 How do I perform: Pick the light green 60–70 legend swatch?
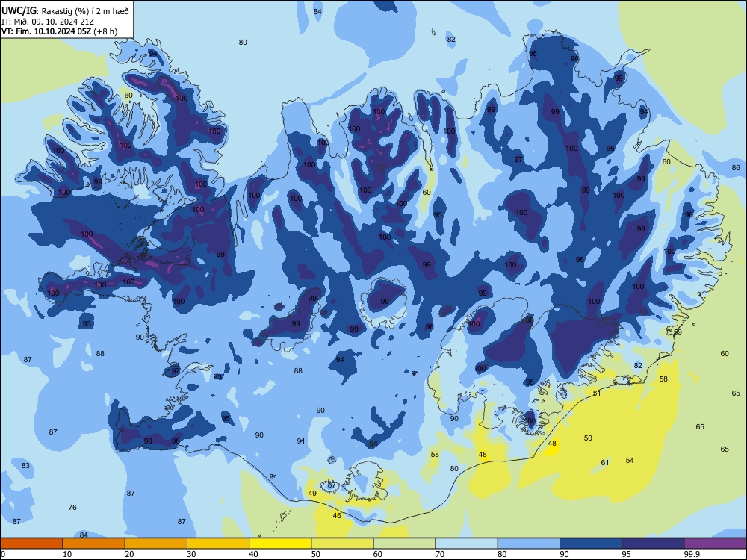tap(404, 544)
